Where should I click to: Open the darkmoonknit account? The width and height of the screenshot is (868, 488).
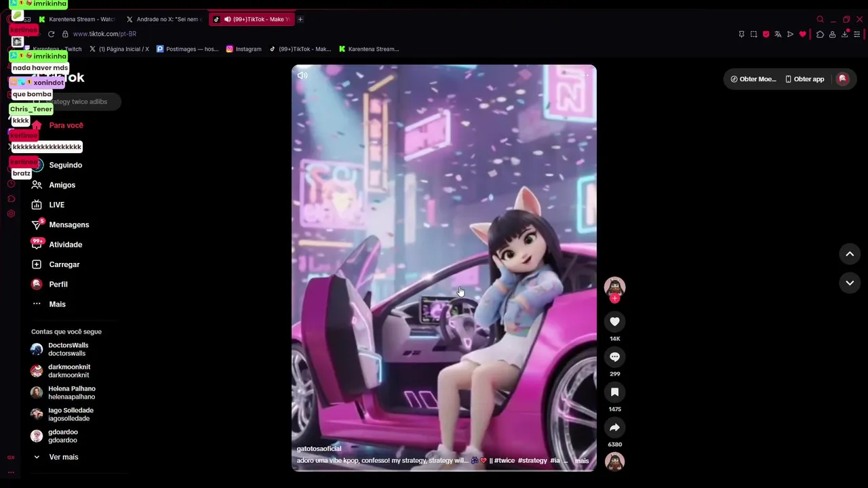[x=68, y=371]
